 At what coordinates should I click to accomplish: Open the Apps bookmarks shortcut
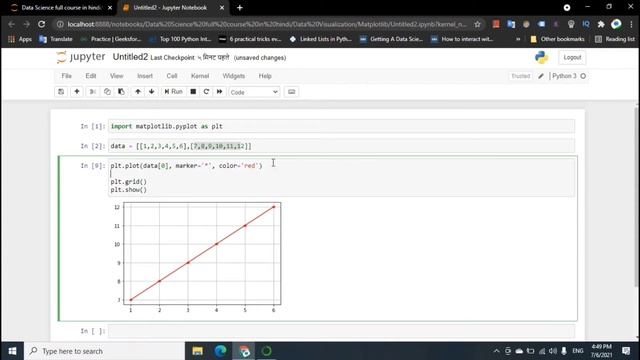(20, 39)
